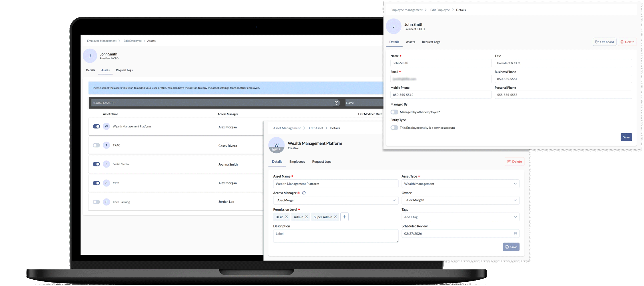Enable the TRAC asset toggle
This screenshot has height=286, width=644.
click(96, 145)
